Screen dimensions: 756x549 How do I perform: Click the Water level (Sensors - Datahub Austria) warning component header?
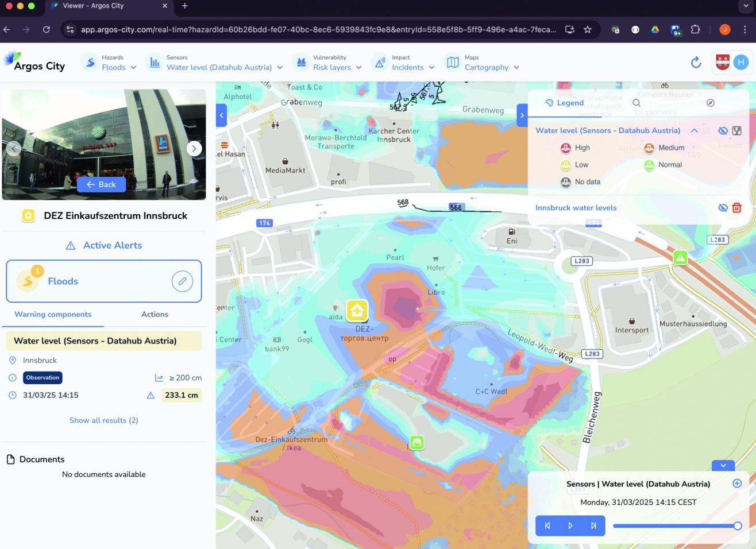point(104,341)
